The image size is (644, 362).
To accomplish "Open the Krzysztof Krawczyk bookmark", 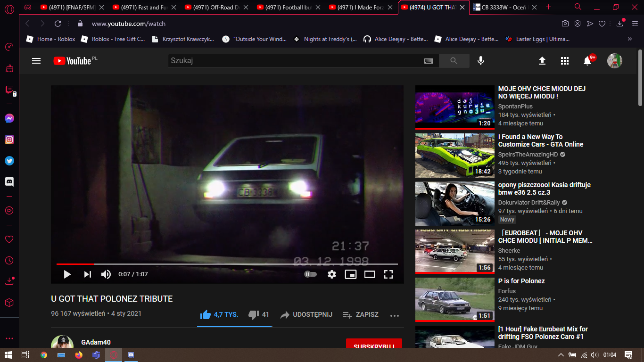I will [183, 39].
